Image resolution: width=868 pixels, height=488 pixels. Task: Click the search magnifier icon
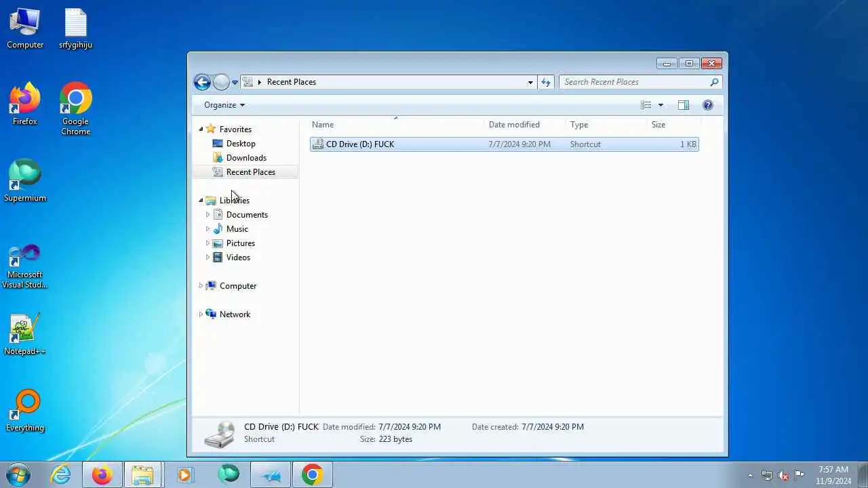(714, 82)
